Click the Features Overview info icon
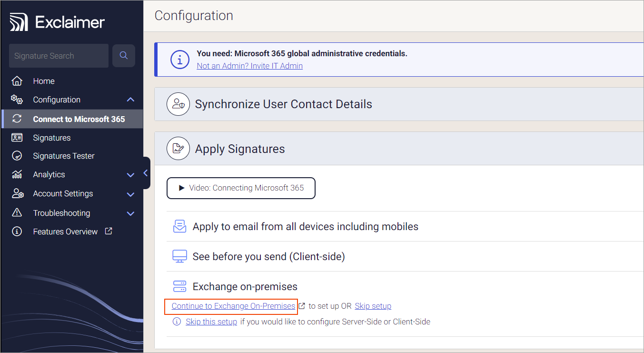644x353 pixels. tap(17, 232)
